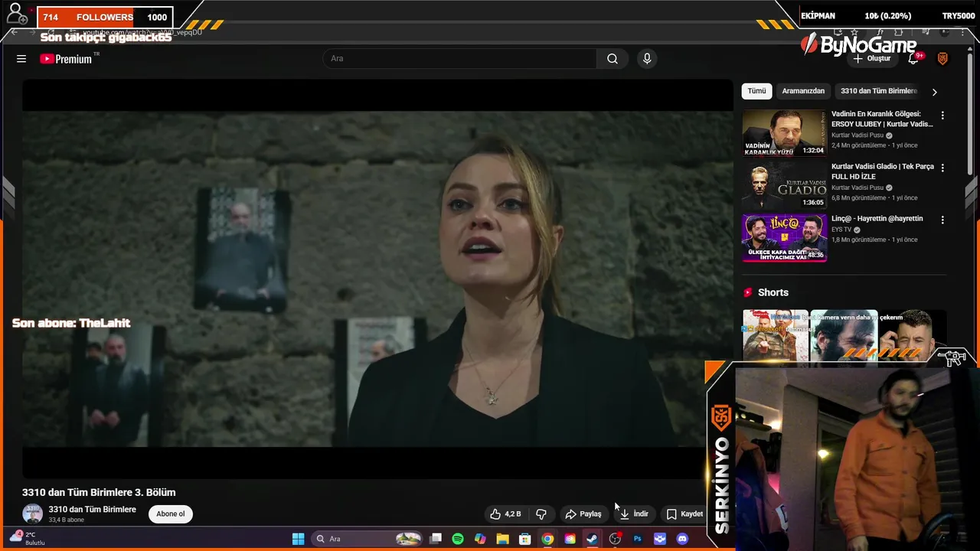Switch to Google Chrome in taskbar

(x=547, y=539)
